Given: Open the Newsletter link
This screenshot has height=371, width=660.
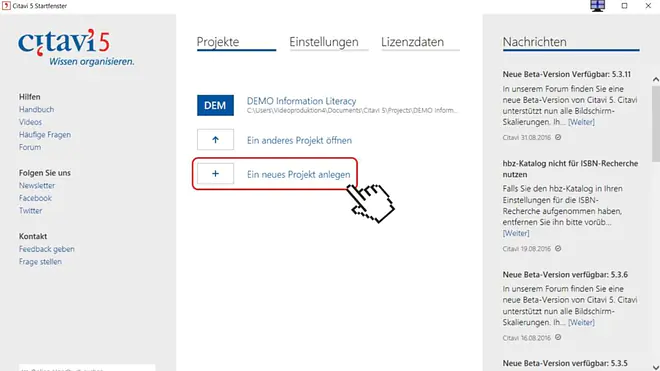Looking at the screenshot, I should (37, 186).
